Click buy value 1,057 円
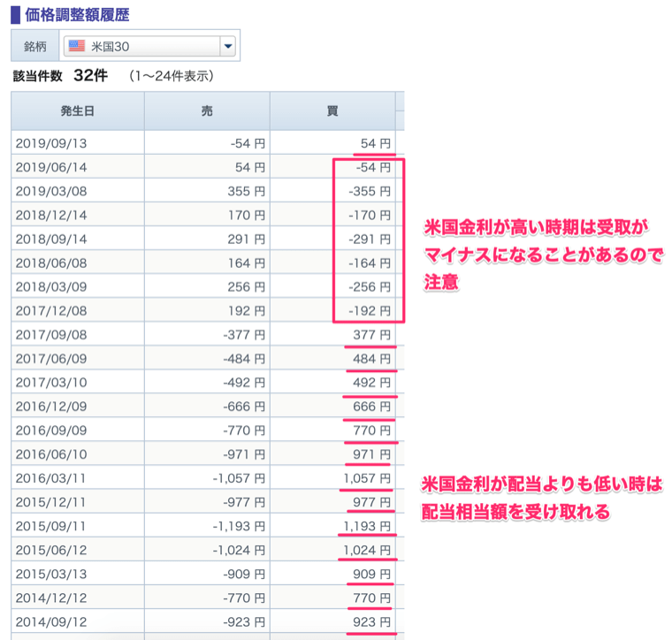This screenshot has width=672, height=640. [x=367, y=478]
